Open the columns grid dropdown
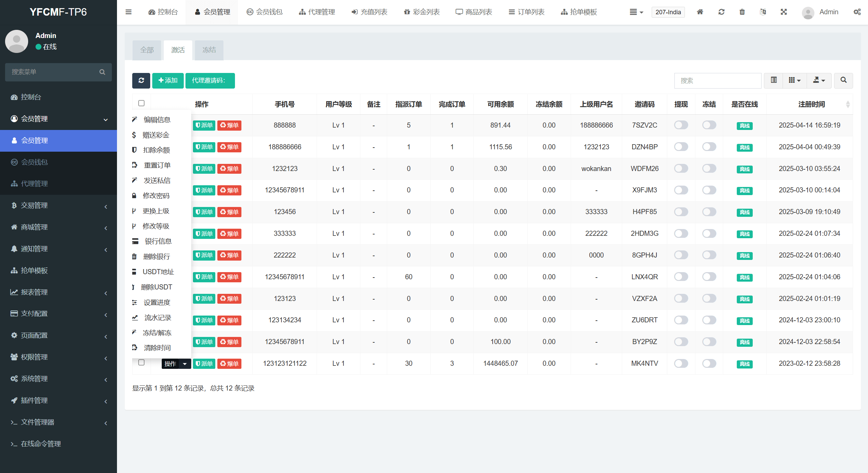Screen dimensions: 868x473 [x=794, y=80]
